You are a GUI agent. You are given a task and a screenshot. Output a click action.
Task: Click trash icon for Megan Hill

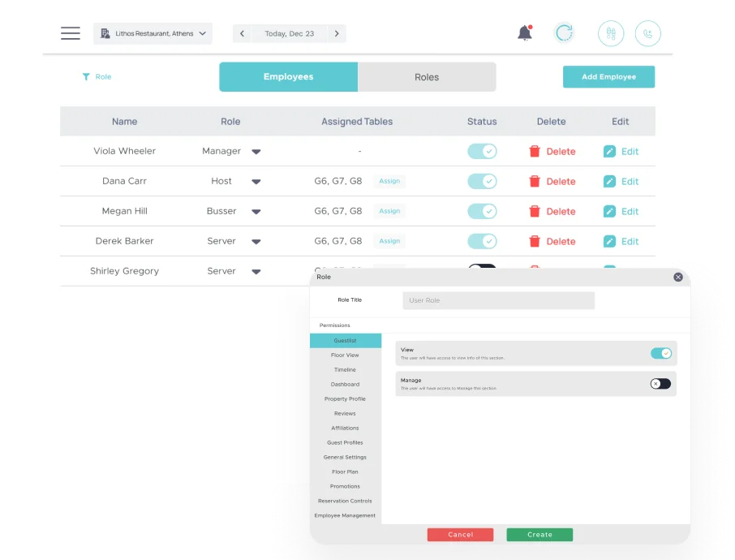coord(535,211)
